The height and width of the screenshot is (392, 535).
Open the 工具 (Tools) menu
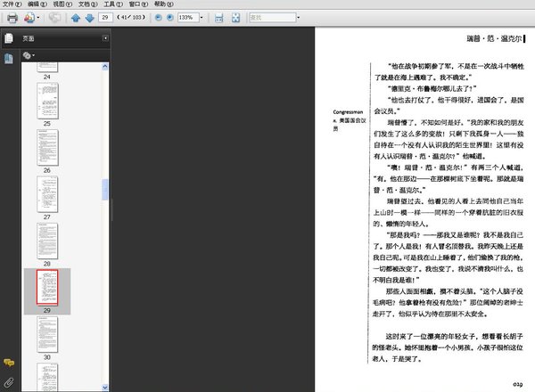pos(112,4)
